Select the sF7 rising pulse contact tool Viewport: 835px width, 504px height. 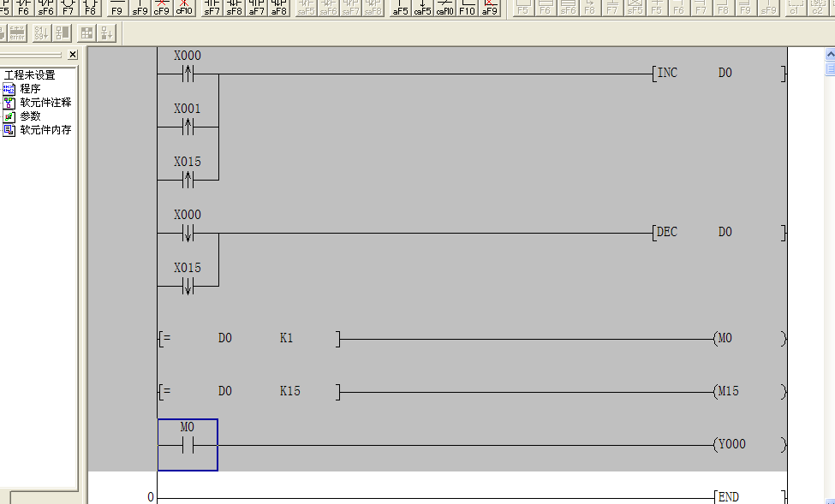212,8
